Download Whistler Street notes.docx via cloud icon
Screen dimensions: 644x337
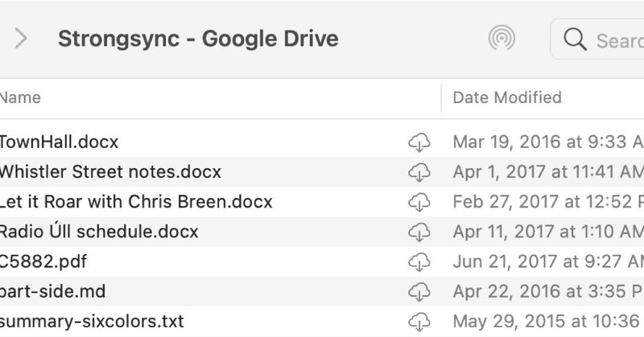(419, 172)
